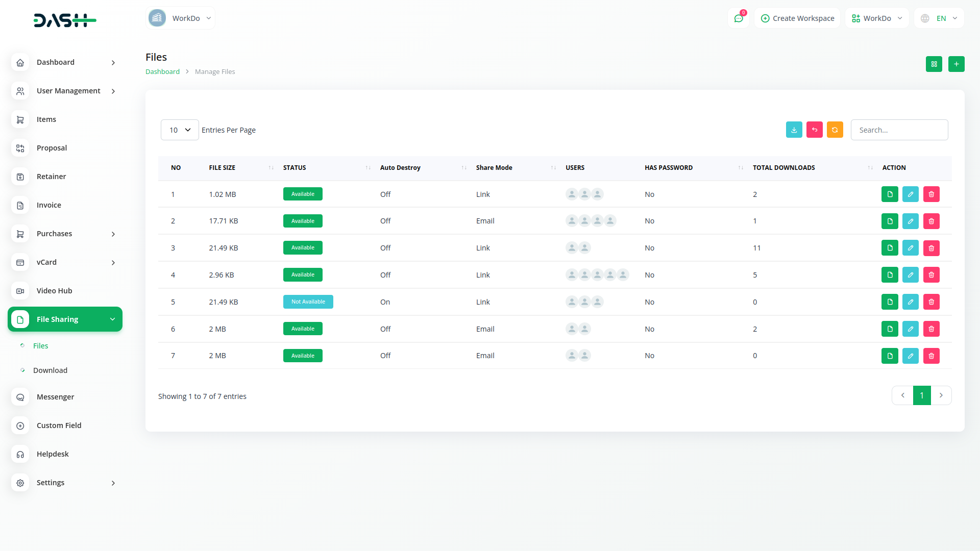This screenshot has height=551, width=980.
Task: Click the Search input field
Action: pos(899,130)
